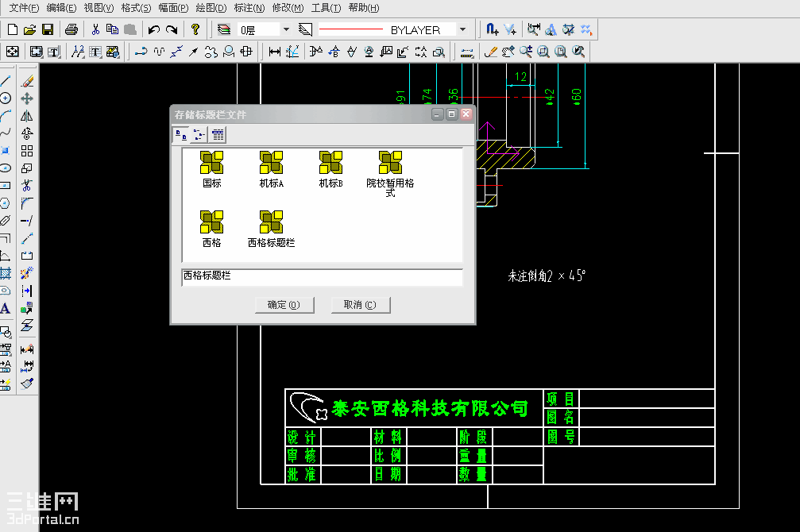Screen dimensions: 800x532
Task: Select the 国标 title block item
Action: 212,169
